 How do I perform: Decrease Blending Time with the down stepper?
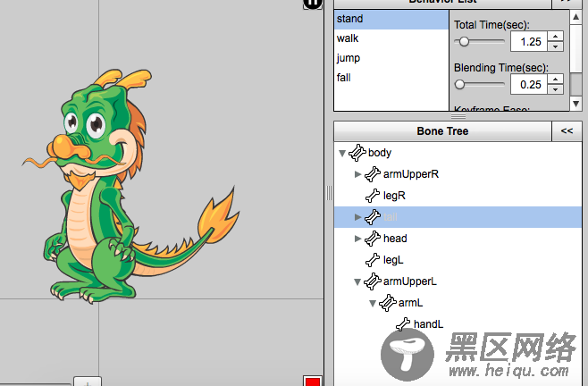click(x=555, y=89)
